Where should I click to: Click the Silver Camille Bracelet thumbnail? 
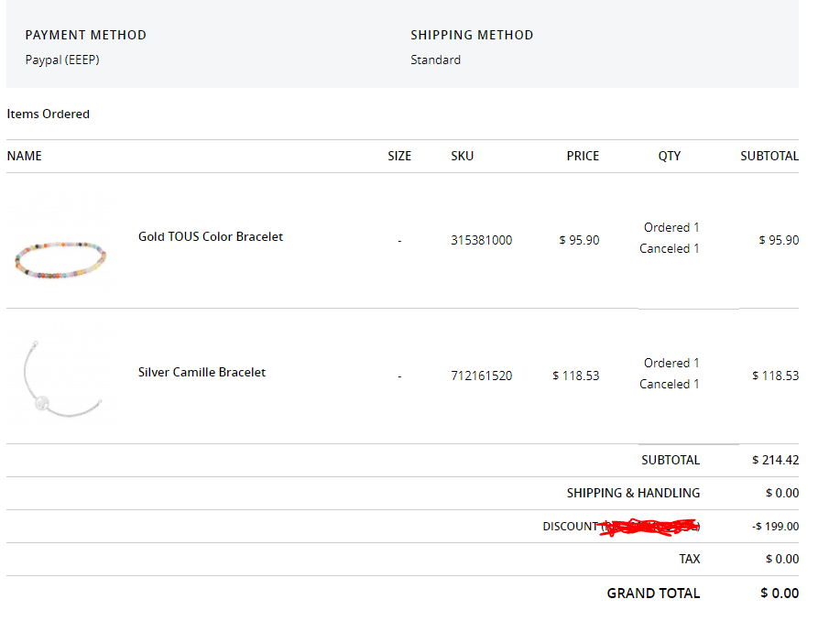(x=61, y=378)
